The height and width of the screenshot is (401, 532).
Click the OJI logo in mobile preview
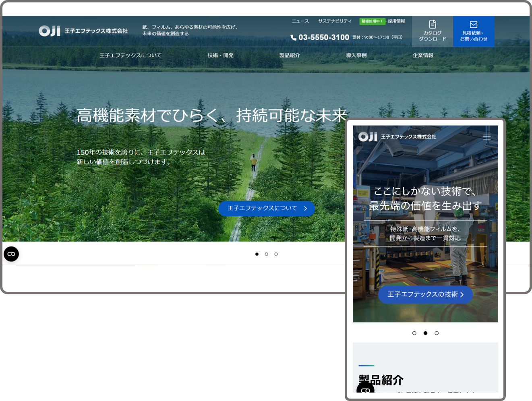368,137
